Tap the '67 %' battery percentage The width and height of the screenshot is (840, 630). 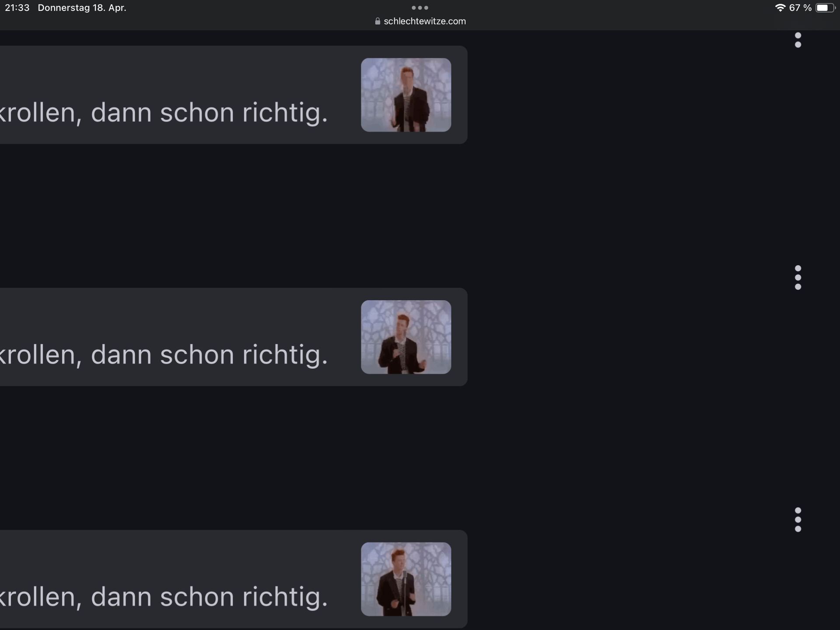click(x=800, y=8)
